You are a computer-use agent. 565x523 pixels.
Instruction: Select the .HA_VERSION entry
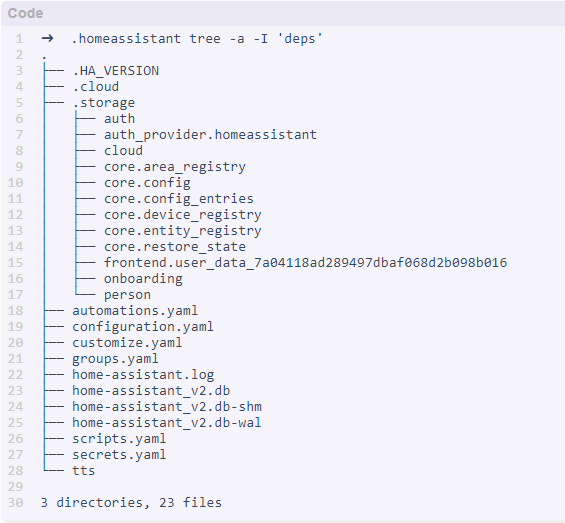click(115, 71)
